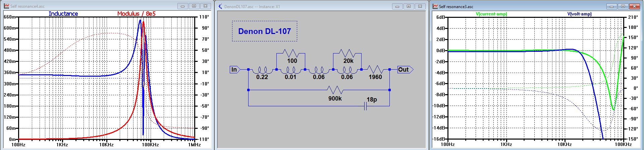This screenshot has height=150, width=644.
Task: Click the DenonDL107.asc schematic window icon
Action: coord(220,6)
